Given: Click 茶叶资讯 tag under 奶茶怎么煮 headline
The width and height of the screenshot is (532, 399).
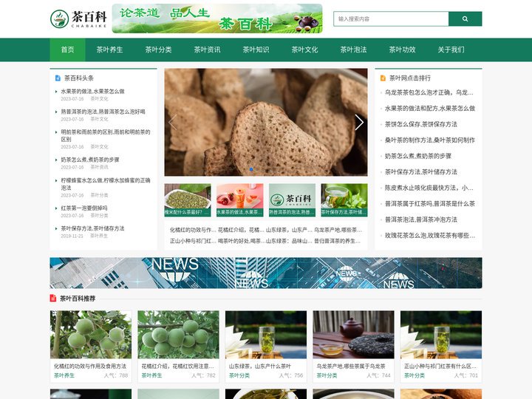Looking at the screenshot, I should 100,167.
